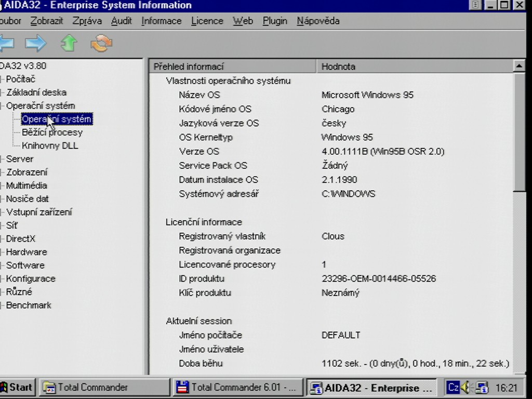The width and height of the screenshot is (532, 399).
Task: Click the Forward arrow toolbar icon
Action: 36,44
